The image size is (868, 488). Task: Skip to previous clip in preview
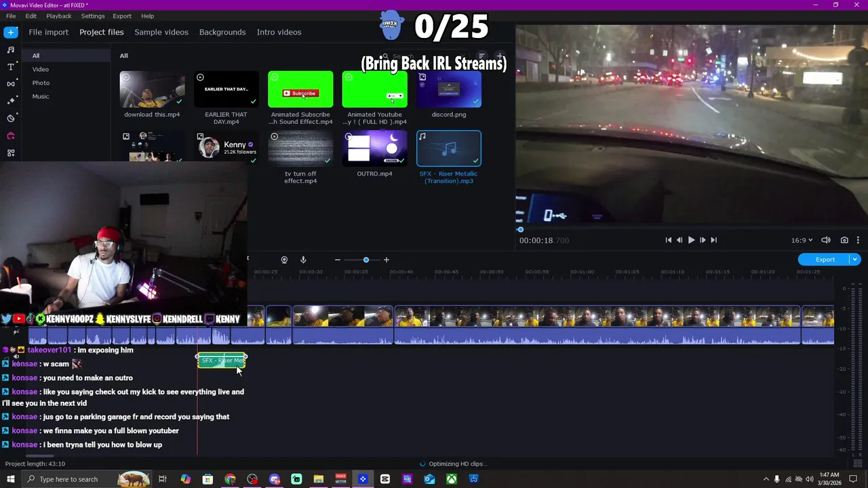[x=668, y=240]
